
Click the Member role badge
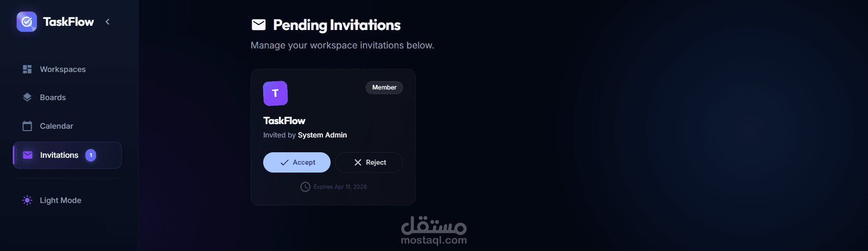pos(384,88)
